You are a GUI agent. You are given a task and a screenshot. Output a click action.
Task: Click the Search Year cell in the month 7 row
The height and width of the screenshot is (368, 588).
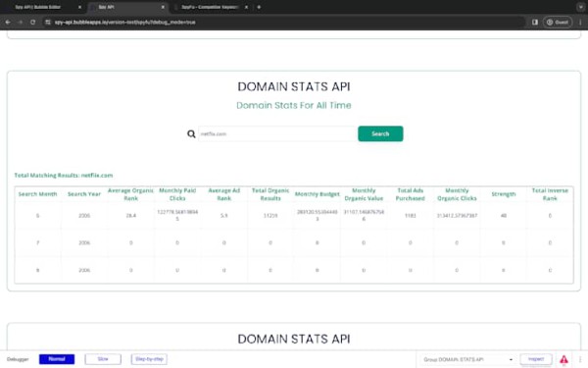click(x=84, y=243)
